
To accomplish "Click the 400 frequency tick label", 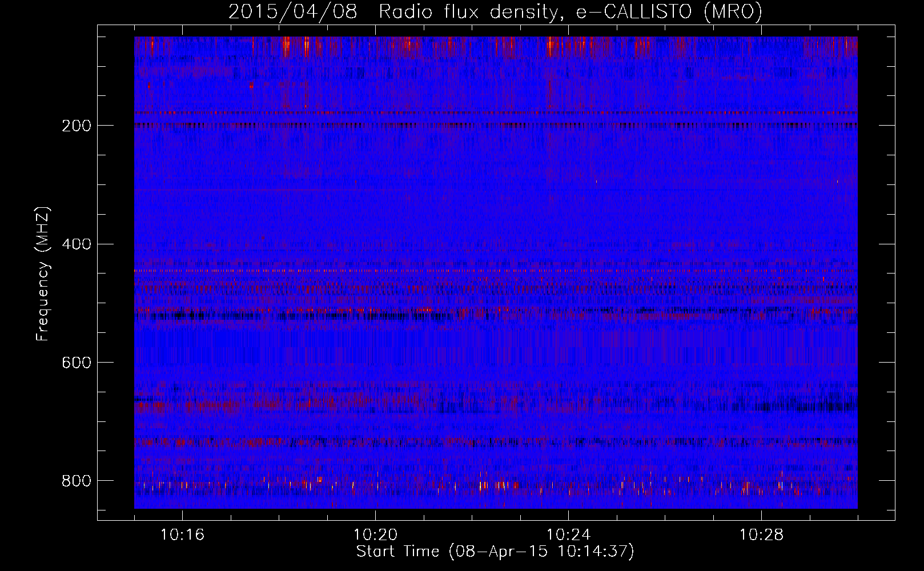I will click(x=76, y=244).
